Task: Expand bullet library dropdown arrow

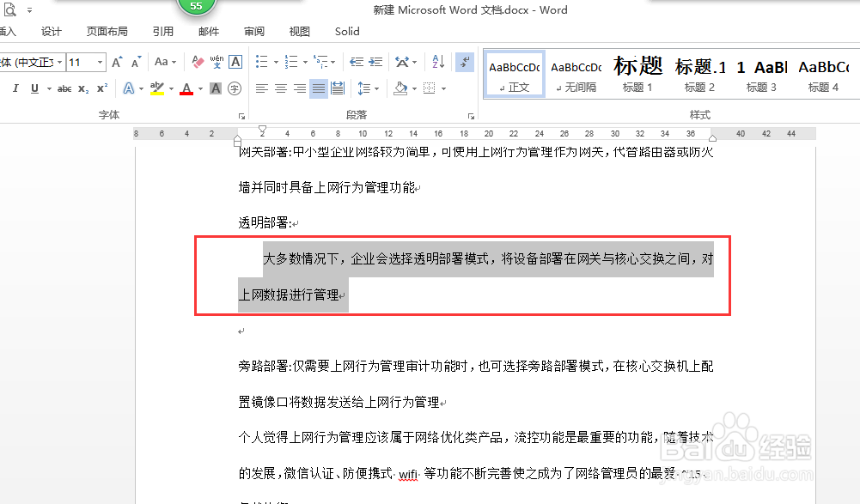Action: (276, 62)
